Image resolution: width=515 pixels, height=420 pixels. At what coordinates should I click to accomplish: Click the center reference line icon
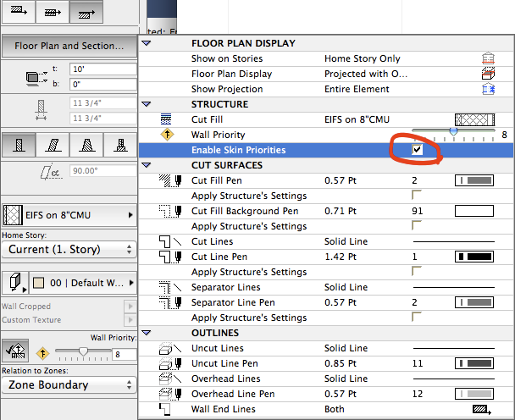click(x=53, y=12)
